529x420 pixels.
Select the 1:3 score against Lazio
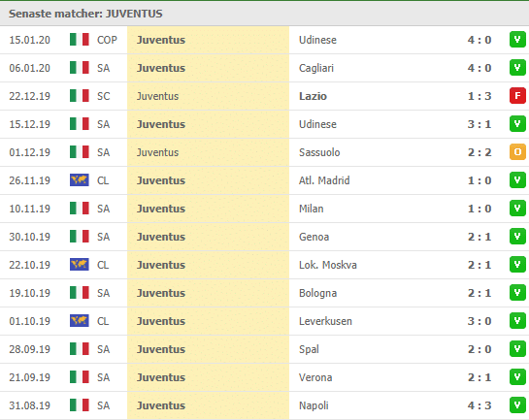pos(479,96)
